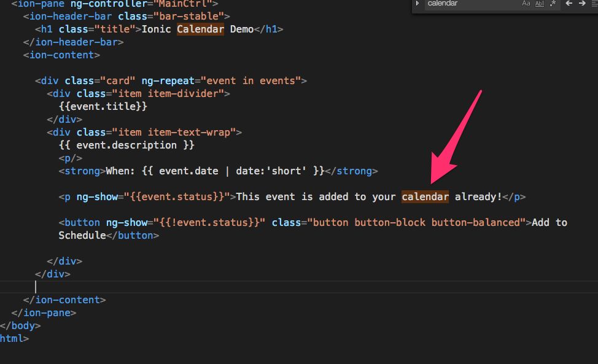Click the {{ event.description }} expression
The width and height of the screenshot is (598, 364).
(x=126, y=145)
